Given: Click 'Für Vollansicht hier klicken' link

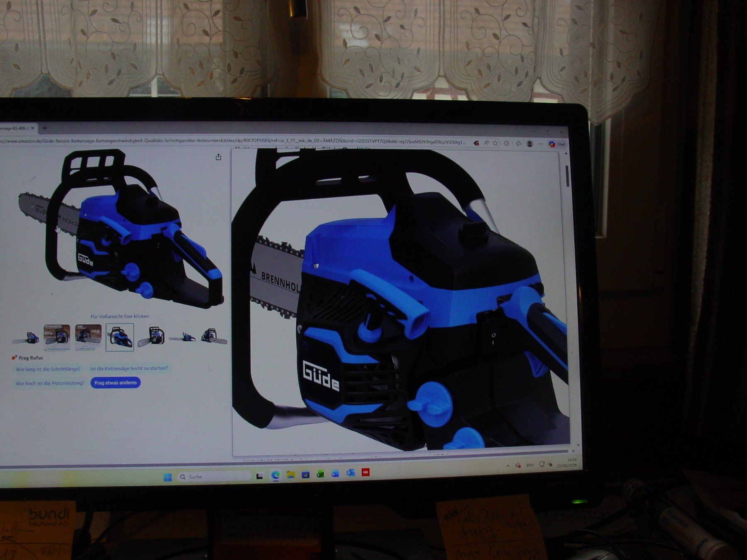Looking at the screenshot, I should pyautogui.click(x=120, y=316).
